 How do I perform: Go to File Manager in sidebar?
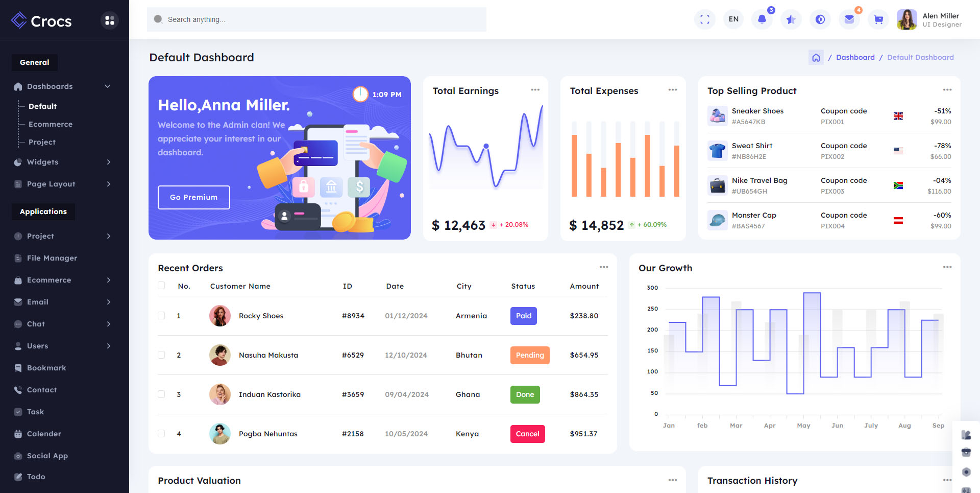52,258
